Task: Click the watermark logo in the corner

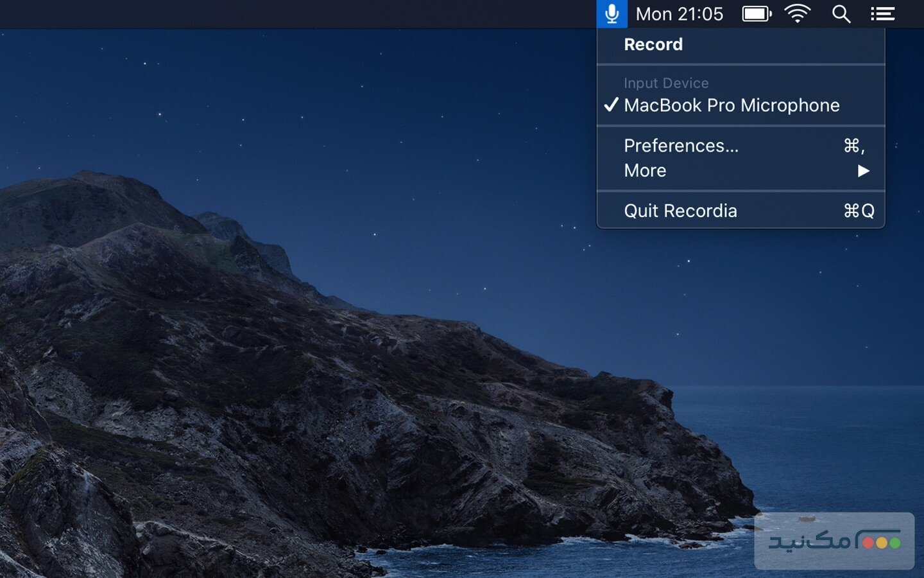Action: coord(834,541)
